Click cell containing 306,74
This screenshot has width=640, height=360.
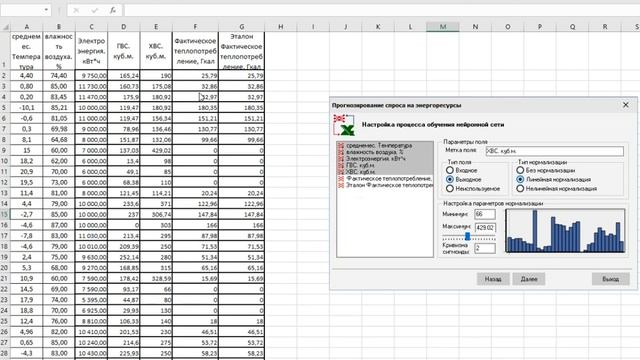(x=156, y=214)
